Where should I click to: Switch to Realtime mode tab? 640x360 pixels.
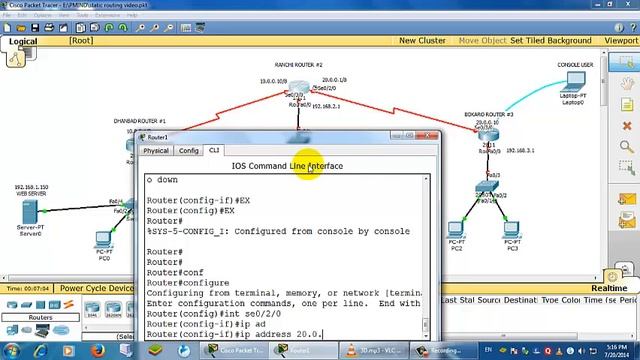tap(609, 288)
